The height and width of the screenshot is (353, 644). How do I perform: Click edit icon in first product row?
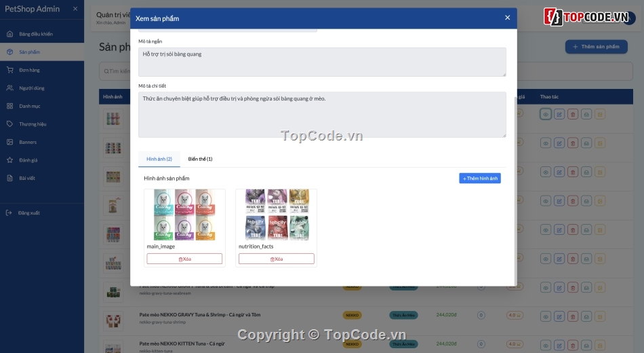point(559,114)
